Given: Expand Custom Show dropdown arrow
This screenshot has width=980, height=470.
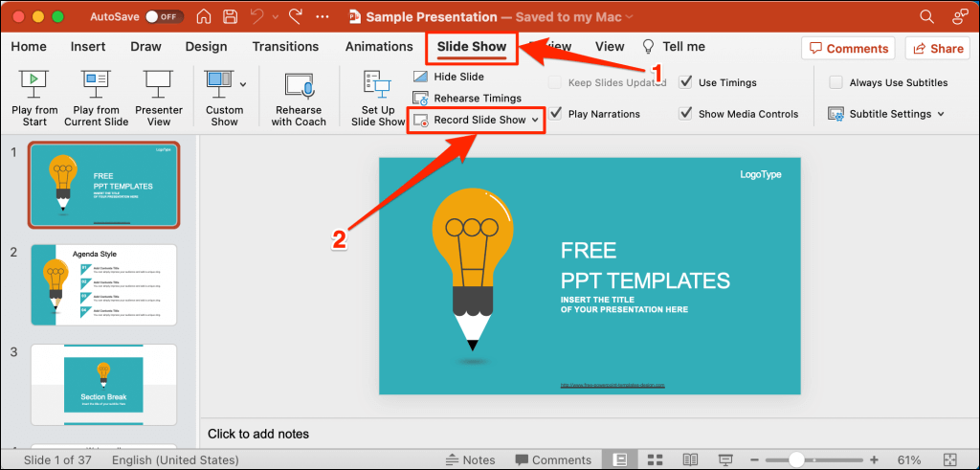Looking at the screenshot, I should point(243,83).
